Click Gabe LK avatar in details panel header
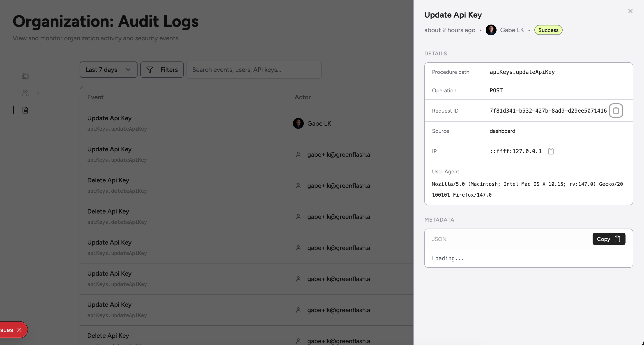 pyautogui.click(x=491, y=30)
